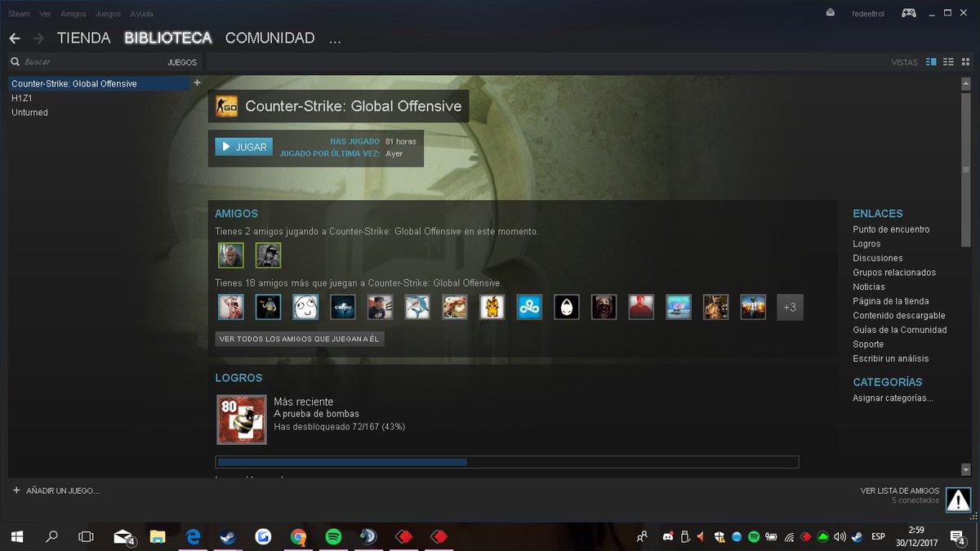Click the add game plus icon
The width and height of the screenshot is (980, 551).
[x=16, y=491]
